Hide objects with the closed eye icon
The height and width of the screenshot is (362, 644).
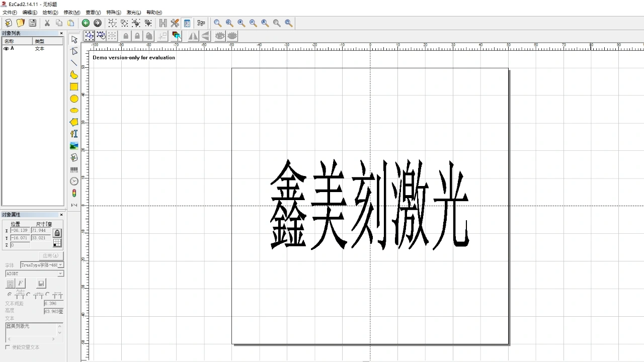pyautogui.click(x=232, y=36)
